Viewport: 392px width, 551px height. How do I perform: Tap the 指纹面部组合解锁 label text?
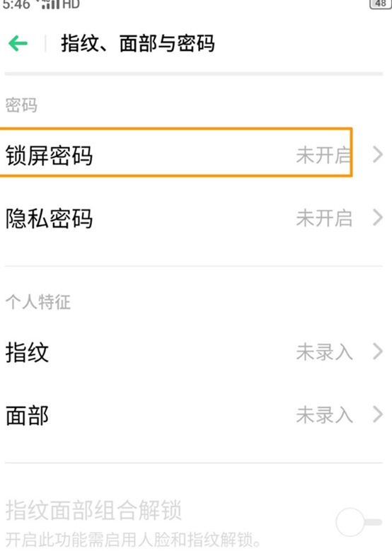[x=93, y=510]
